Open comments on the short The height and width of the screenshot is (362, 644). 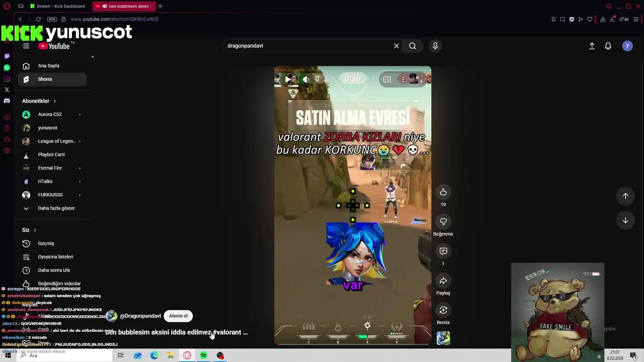[443, 251]
